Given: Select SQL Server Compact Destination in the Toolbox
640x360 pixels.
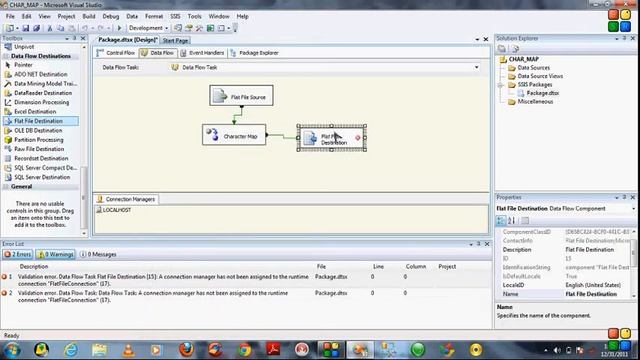Looking at the screenshot, I should click(x=40, y=168).
